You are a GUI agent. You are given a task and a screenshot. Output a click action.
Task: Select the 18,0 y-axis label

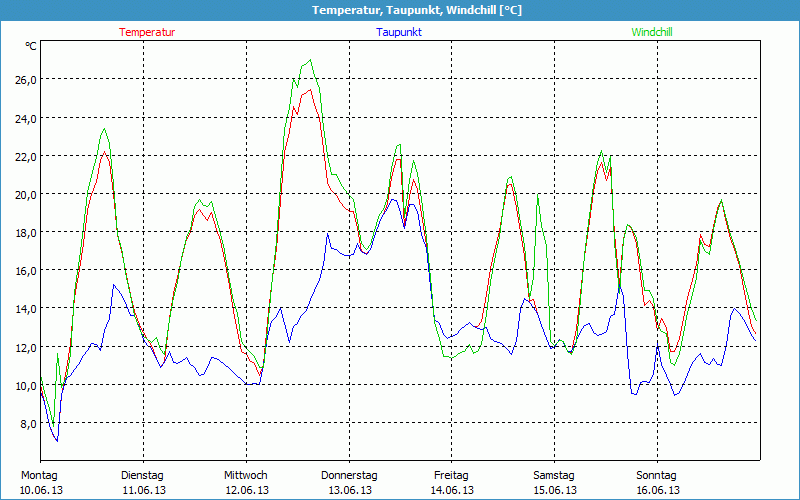(24, 233)
